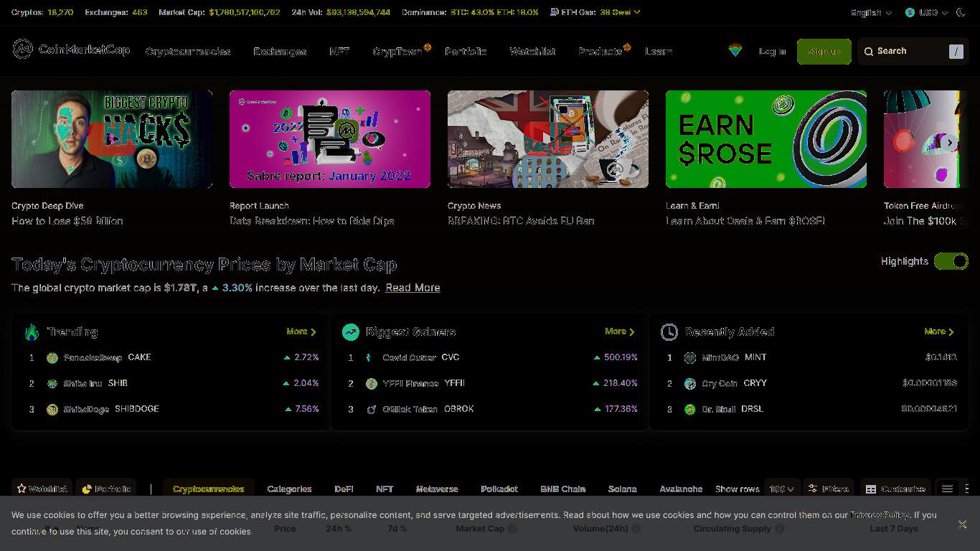Expand Recently Added More link
This screenshot has height=551, width=980.
939,331
